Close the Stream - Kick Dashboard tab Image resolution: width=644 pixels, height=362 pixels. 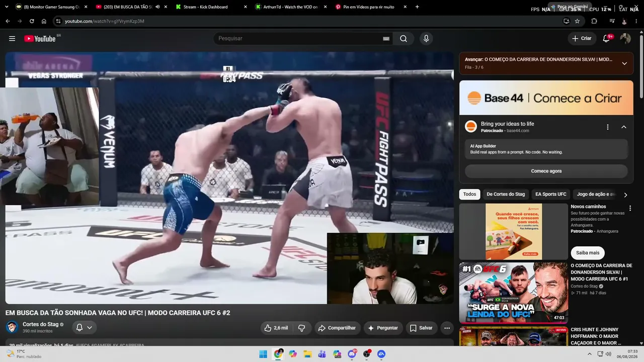coord(245,7)
